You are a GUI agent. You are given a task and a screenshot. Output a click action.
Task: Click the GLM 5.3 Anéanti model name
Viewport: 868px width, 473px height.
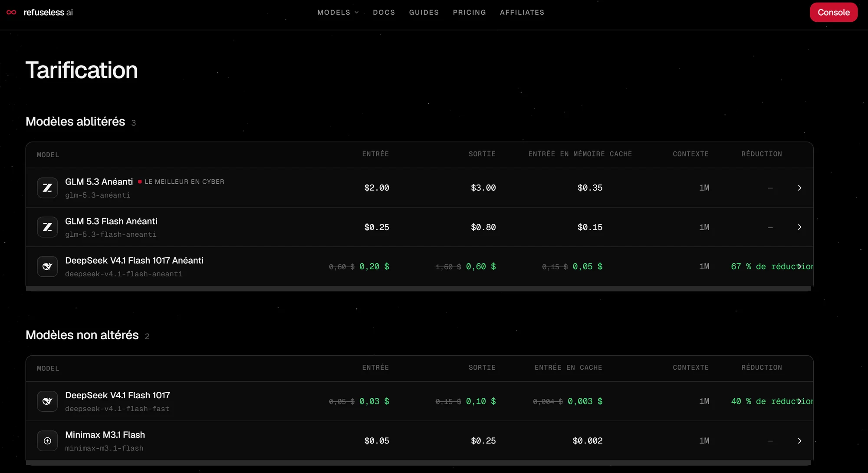pyautogui.click(x=99, y=182)
